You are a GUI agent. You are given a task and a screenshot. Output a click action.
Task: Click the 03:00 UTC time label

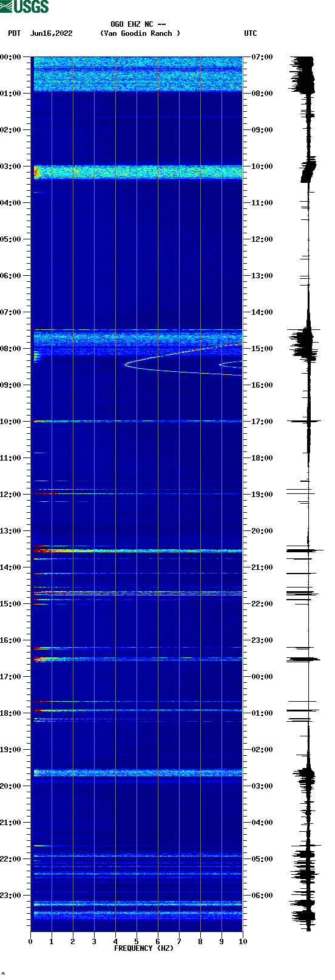point(262,786)
